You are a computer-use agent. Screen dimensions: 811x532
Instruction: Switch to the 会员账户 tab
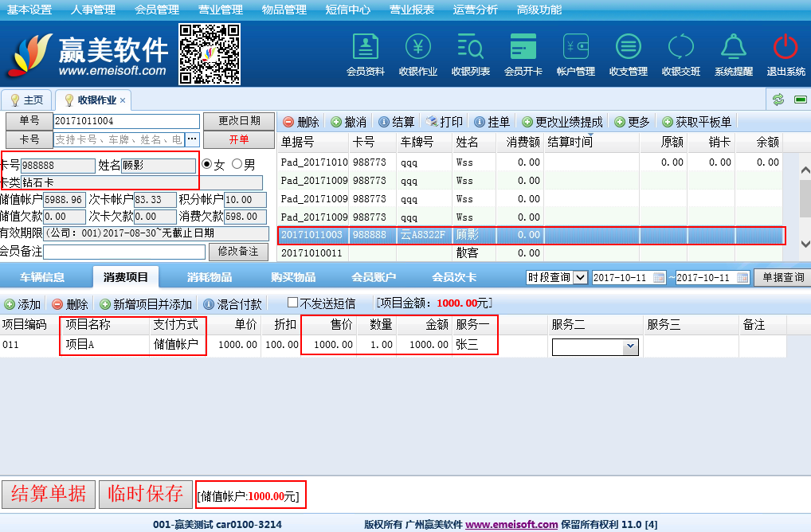point(374,277)
